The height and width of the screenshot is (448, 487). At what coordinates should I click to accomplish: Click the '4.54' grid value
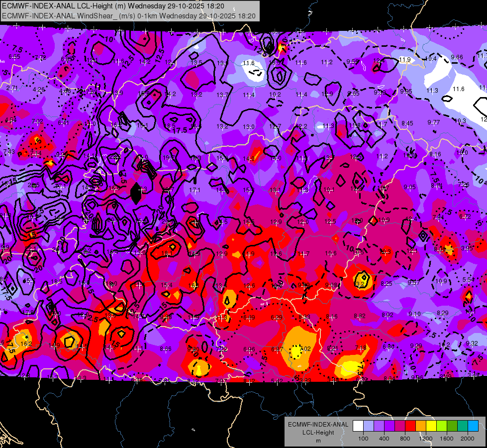click(x=11, y=120)
